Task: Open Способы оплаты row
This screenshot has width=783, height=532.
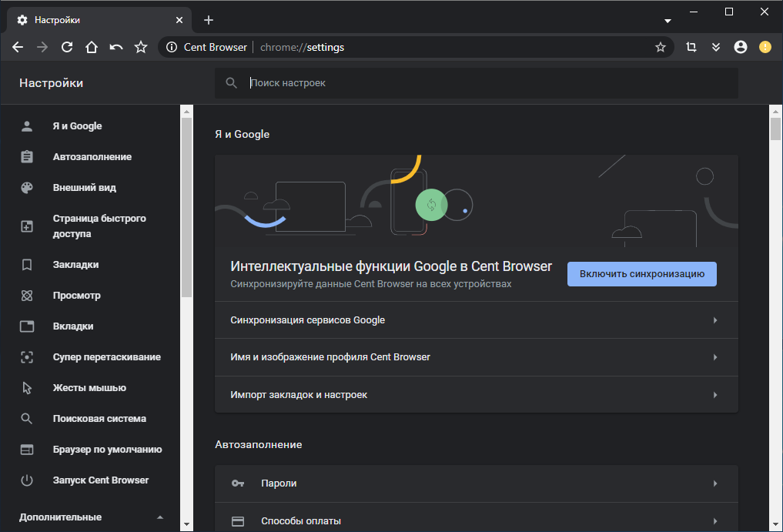Action: pos(477,520)
